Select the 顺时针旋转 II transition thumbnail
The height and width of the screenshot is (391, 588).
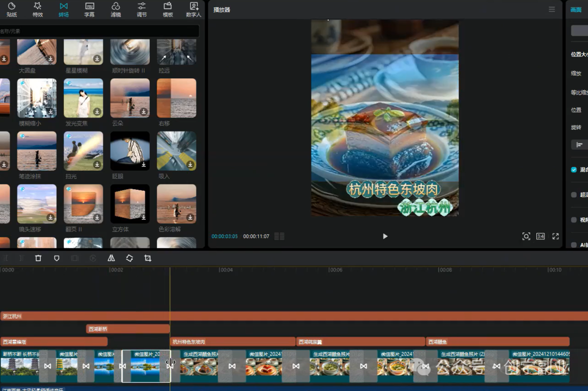[x=130, y=52]
